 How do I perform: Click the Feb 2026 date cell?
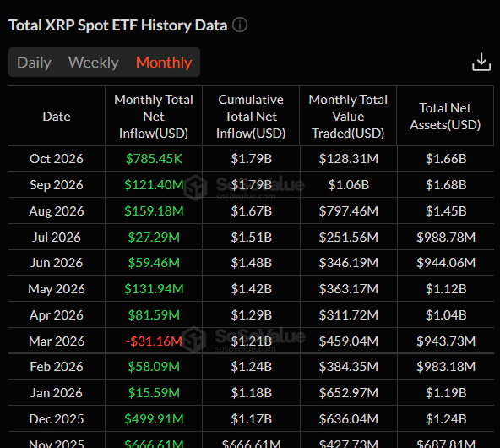(57, 366)
